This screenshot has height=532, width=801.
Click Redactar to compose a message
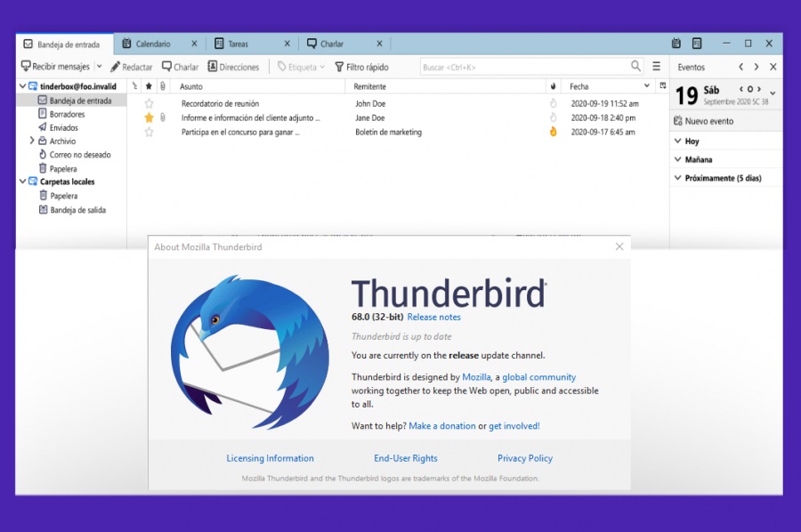pyautogui.click(x=132, y=67)
